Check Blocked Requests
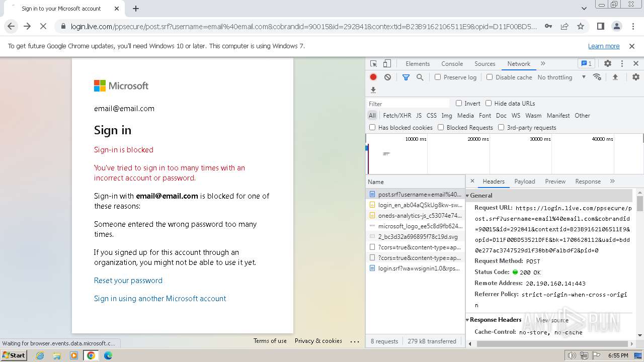The width and height of the screenshot is (644, 362). [441, 127]
